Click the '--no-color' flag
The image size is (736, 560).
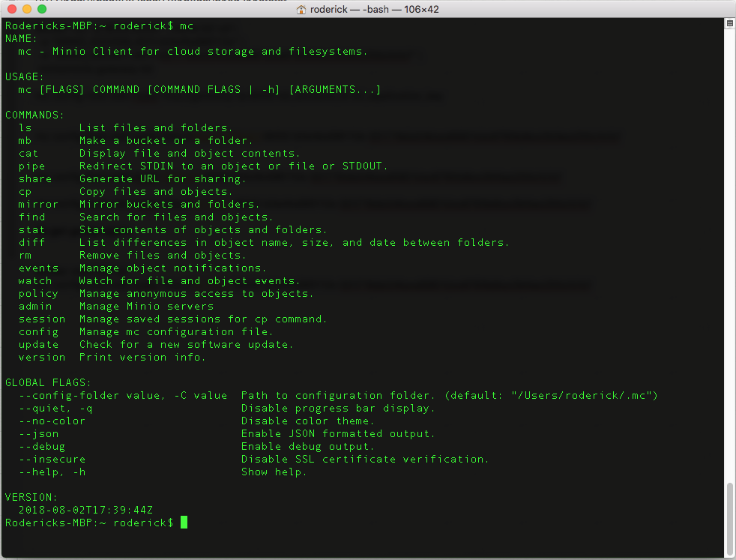(52, 421)
